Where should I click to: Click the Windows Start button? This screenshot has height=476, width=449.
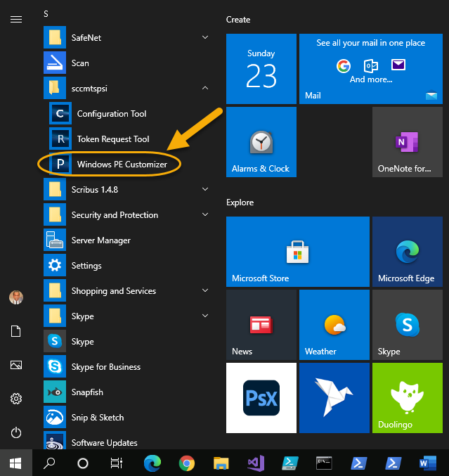coord(15,463)
